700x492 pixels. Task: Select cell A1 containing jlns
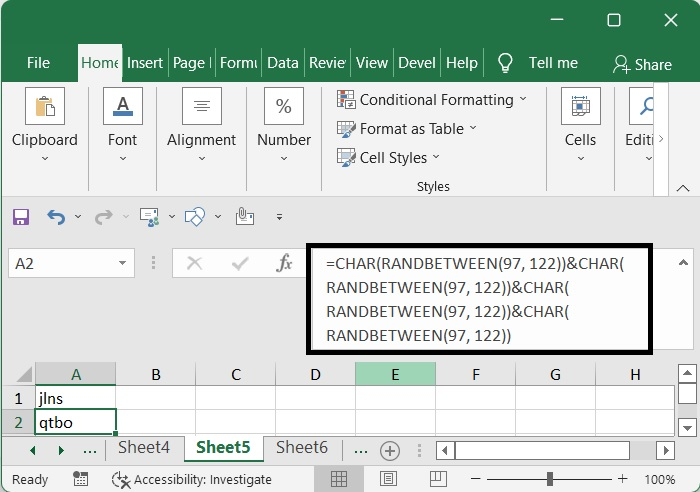(76, 399)
